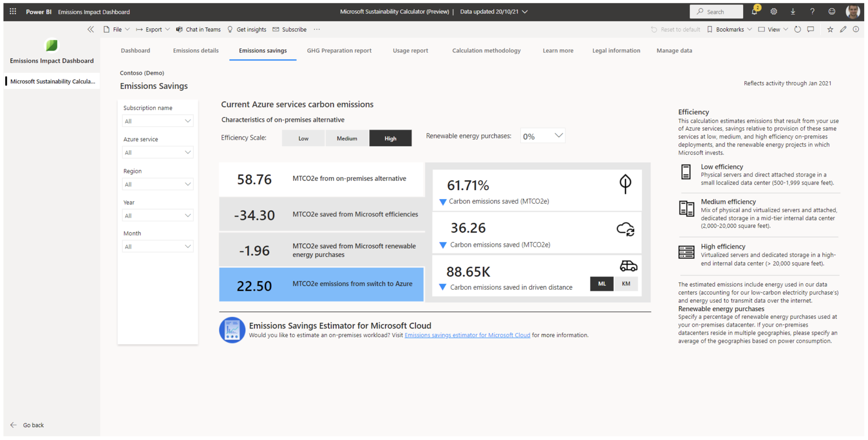Open the Month filter dropdown
The height and width of the screenshot is (440, 868).
point(158,246)
